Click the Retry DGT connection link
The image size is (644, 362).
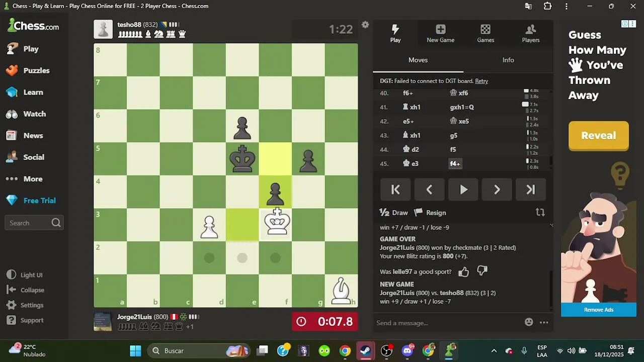pos(481,81)
